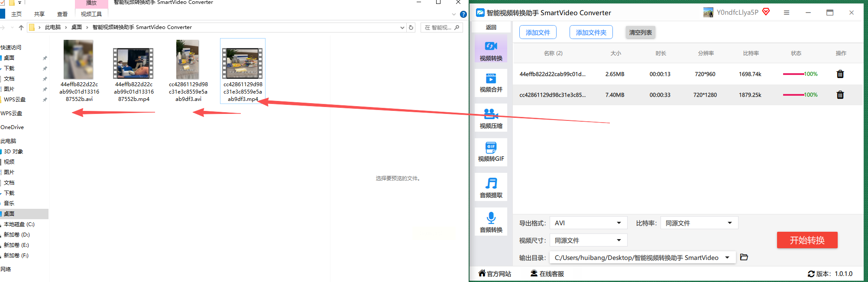
Task: Select 本地磁盘 (C:) drive
Action: point(19,224)
